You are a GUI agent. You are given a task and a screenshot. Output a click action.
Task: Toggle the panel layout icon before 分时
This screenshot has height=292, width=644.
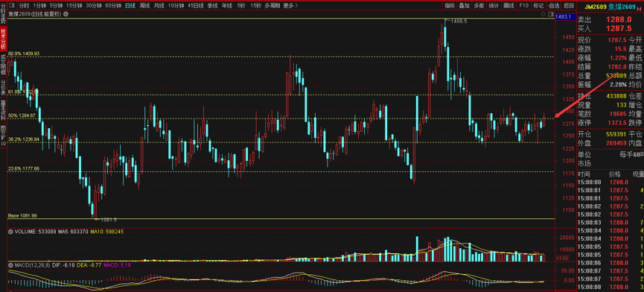[11, 5]
